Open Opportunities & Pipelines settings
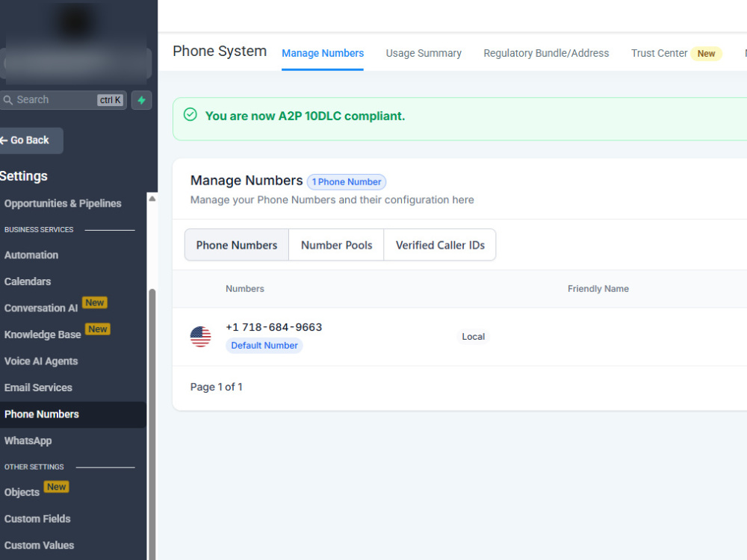The width and height of the screenshot is (747, 560). click(63, 203)
